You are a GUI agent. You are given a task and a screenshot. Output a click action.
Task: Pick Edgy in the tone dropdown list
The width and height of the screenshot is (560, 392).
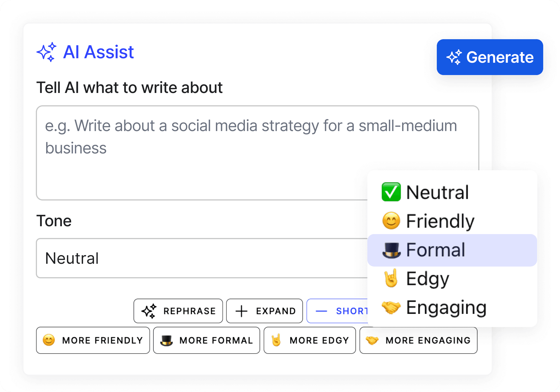(452, 279)
